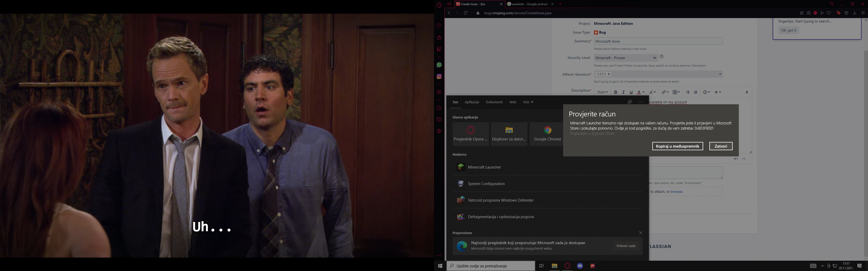The width and height of the screenshot is (868, 271).
Task: Open Windows Task View
Action: click(x=541, y=266)
